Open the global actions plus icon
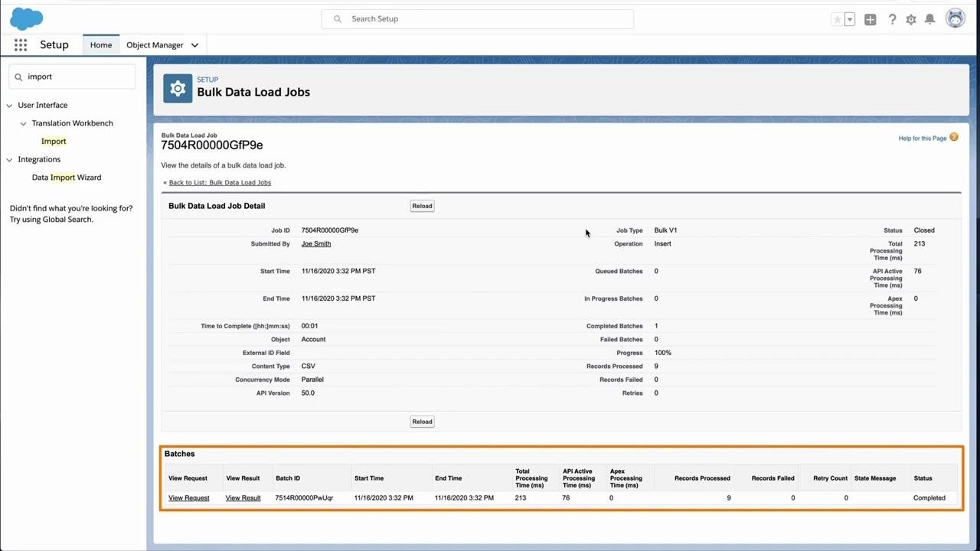This screenshot has height=551, width=980. [x=871, y=19]
